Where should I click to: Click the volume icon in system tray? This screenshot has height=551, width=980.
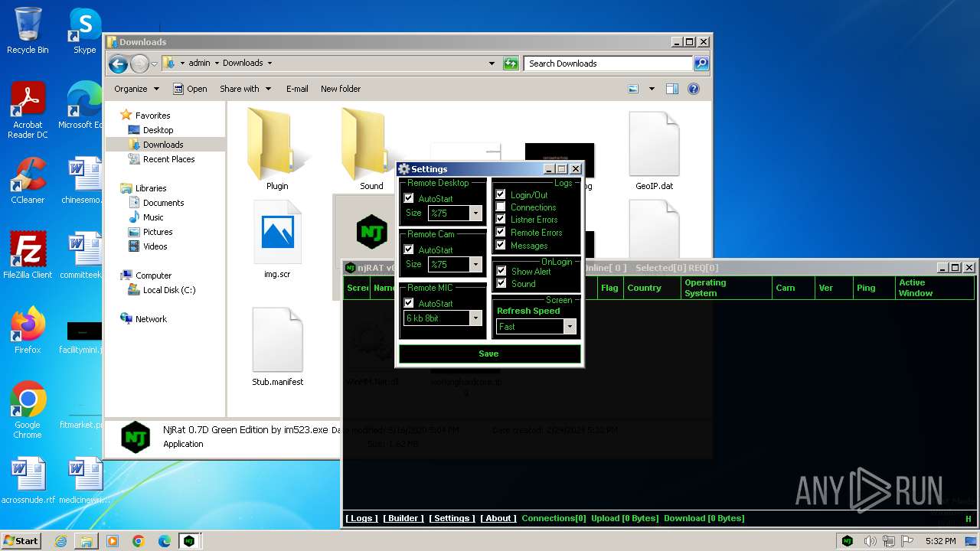point(870,541)
